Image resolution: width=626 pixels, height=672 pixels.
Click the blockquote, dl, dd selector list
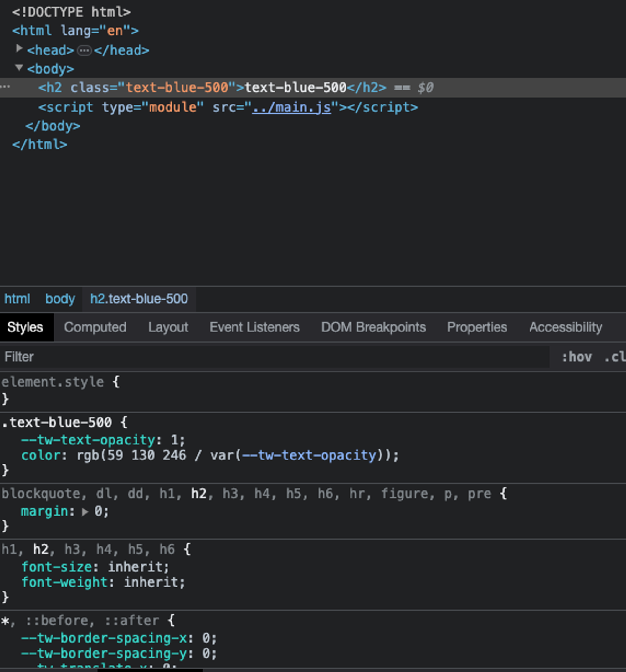[246, 494]
